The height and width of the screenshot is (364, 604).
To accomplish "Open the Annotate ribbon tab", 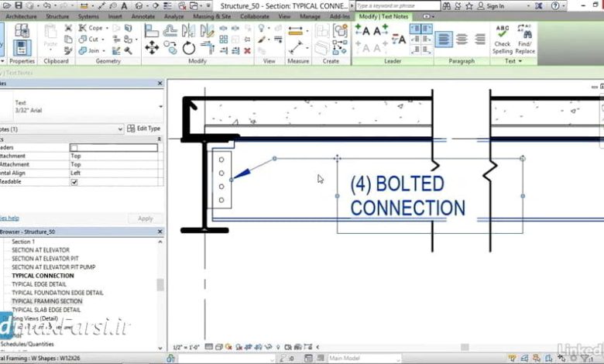I will tap(143, 16).
